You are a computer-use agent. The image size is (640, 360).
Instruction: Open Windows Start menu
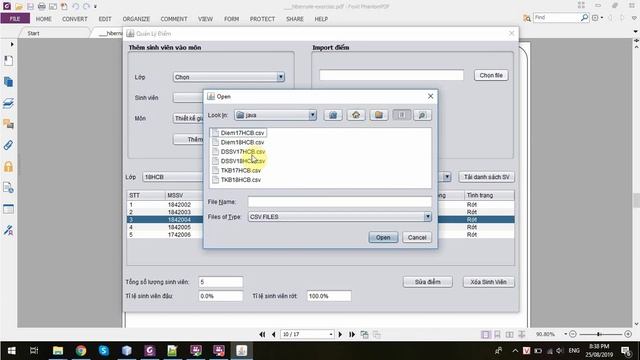11,351
